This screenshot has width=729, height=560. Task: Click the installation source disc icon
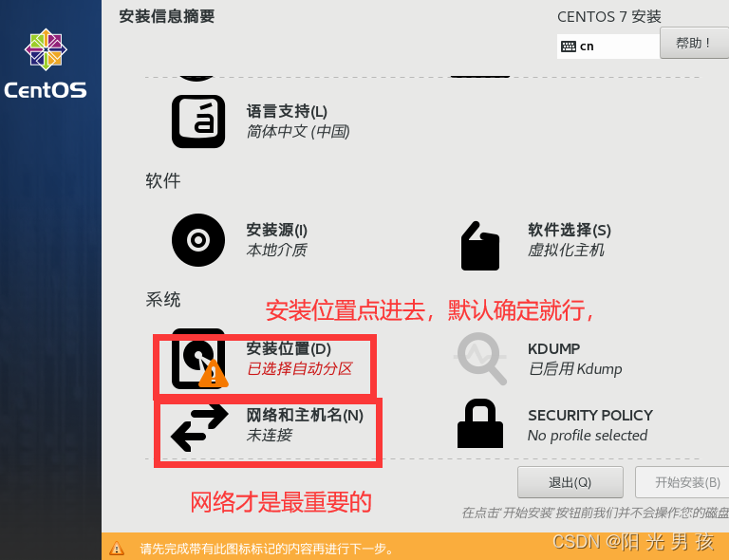198,240
